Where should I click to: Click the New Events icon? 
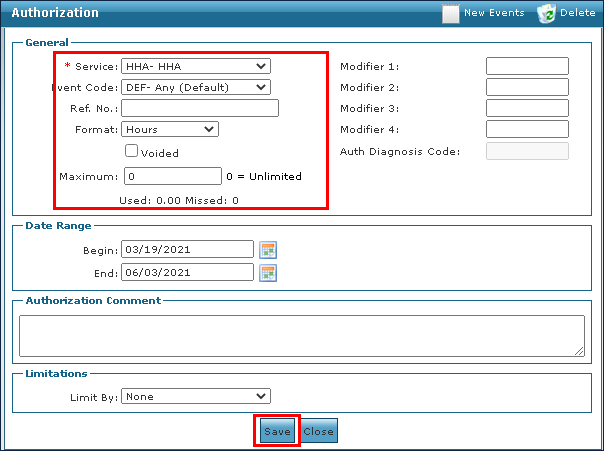click(x=452, y=13)
